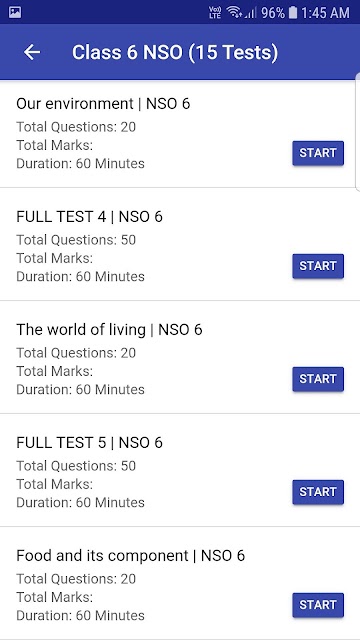Start the Food and its component test
This screenshot has height=640, width=360.
(x=318, y=605)
